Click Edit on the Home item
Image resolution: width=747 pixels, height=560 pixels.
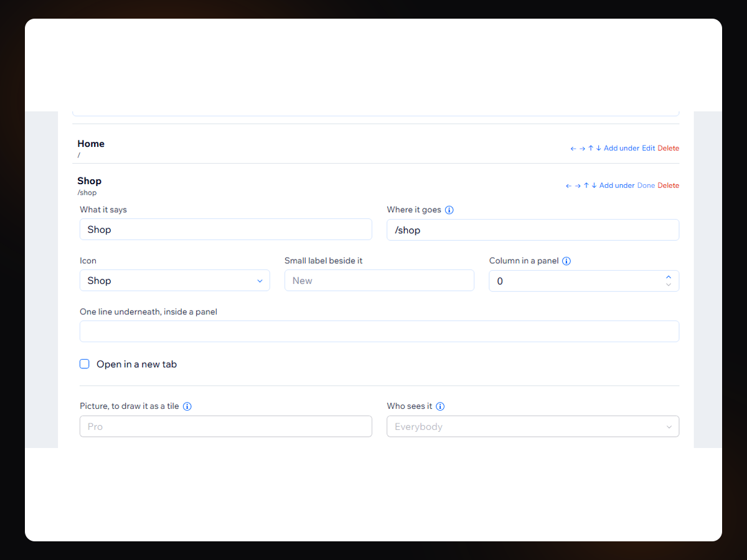tap(649, 148)
